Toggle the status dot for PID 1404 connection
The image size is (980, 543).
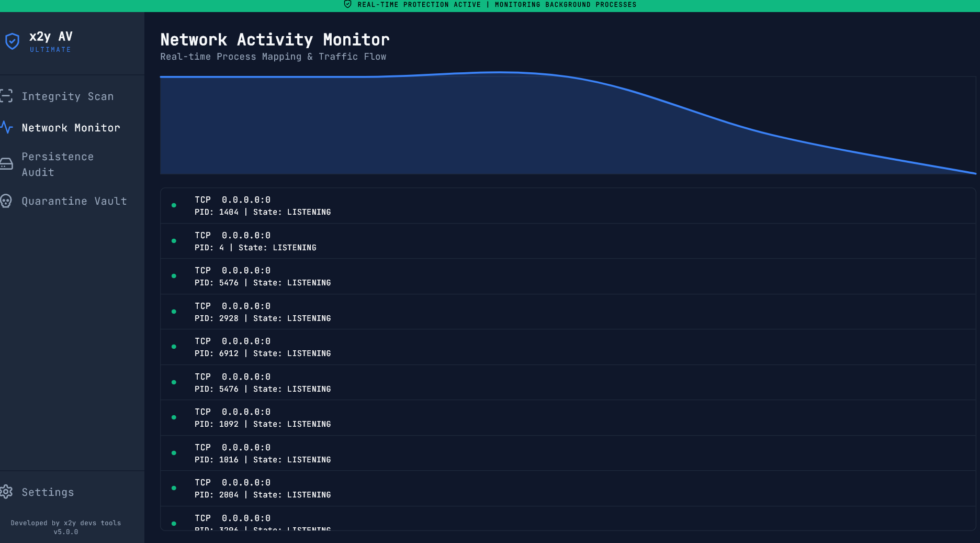173,205
